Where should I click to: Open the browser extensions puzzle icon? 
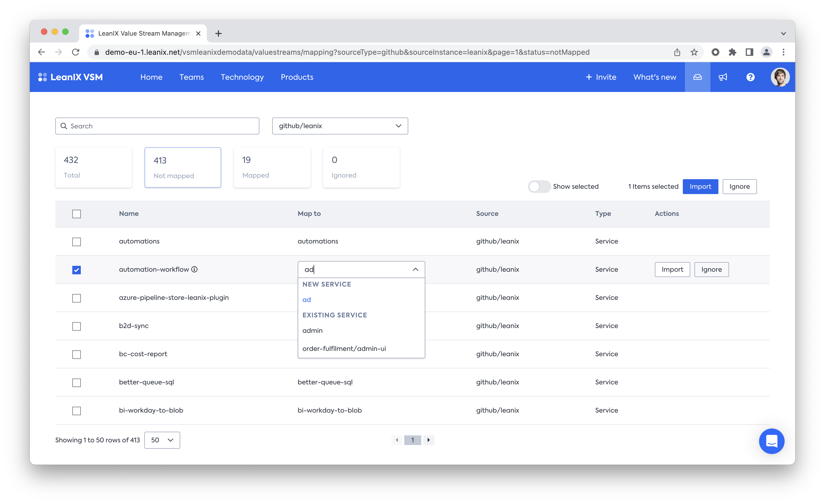click(x=732, y=52)
